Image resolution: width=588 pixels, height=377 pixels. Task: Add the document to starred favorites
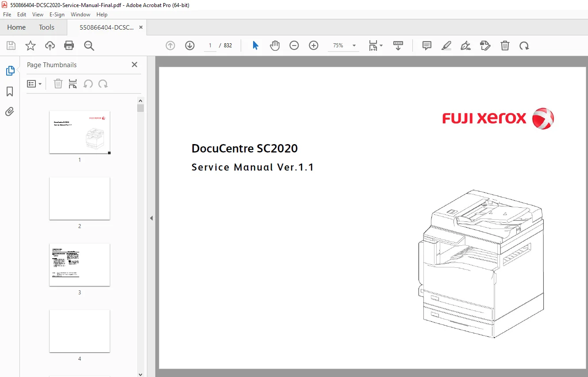point(31,46)
